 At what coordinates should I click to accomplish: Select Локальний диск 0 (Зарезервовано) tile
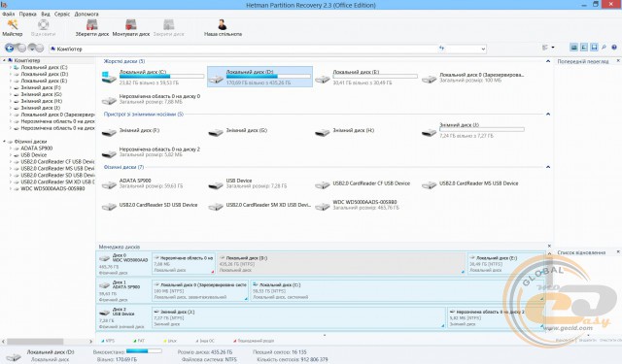[473, 77]
